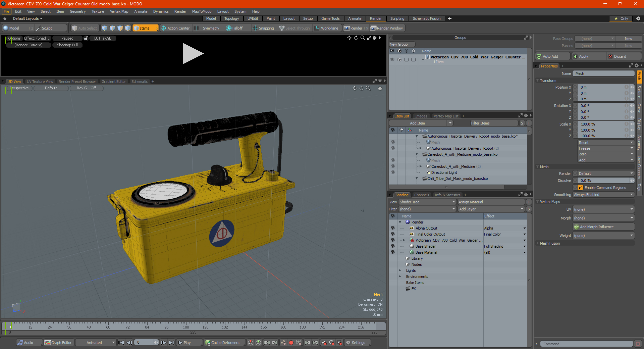
Task: Click the red record autokey icon
Action: pyautogui.click(x=291, y=343)
